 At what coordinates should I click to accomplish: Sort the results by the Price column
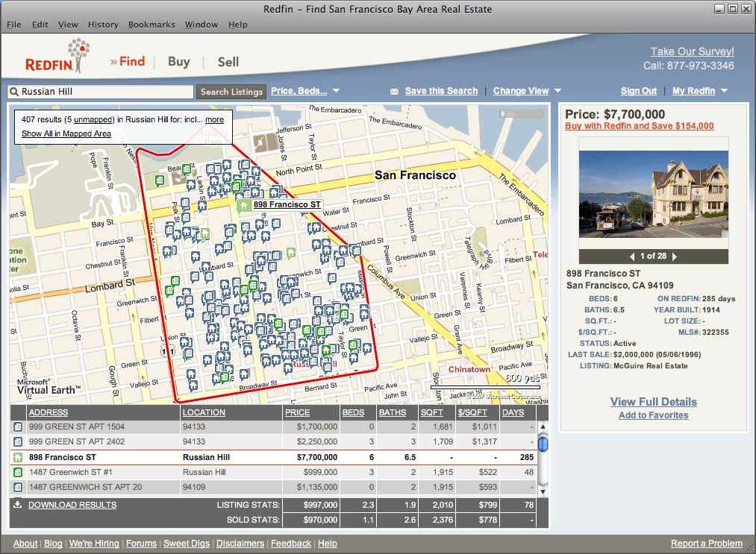coord(297,412)
